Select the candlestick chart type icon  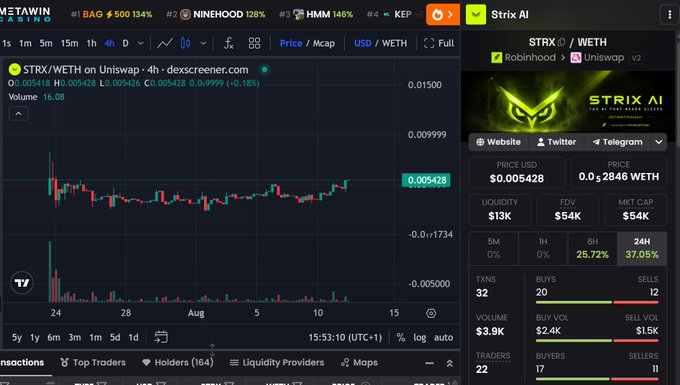[x=186, y=43]
